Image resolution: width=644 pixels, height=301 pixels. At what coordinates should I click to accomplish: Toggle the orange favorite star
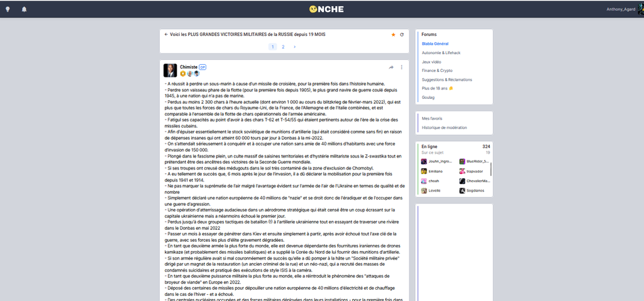point(393,35)
